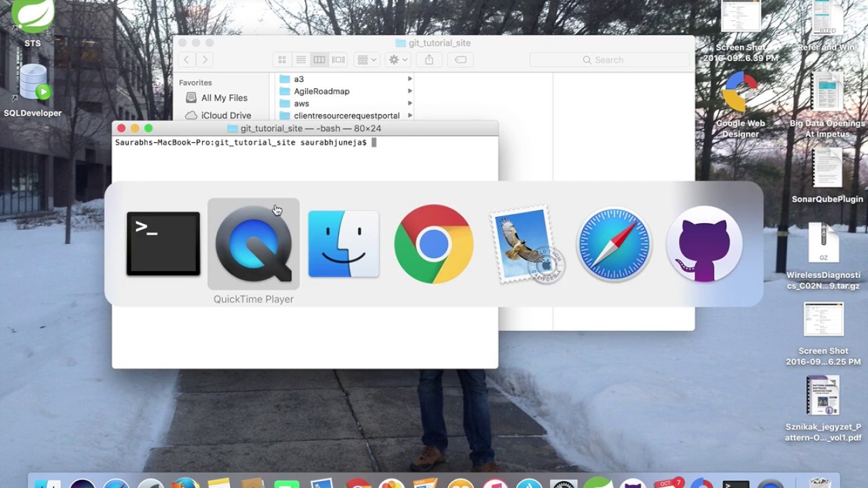Expand the a3 folder arrow
The height and width of the screenshot is (488, 868).
[410, 79]
